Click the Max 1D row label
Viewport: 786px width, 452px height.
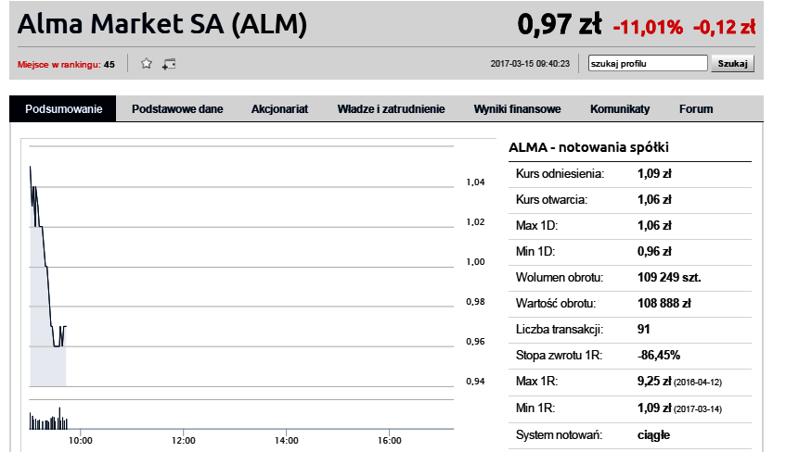tap(537, 225)
